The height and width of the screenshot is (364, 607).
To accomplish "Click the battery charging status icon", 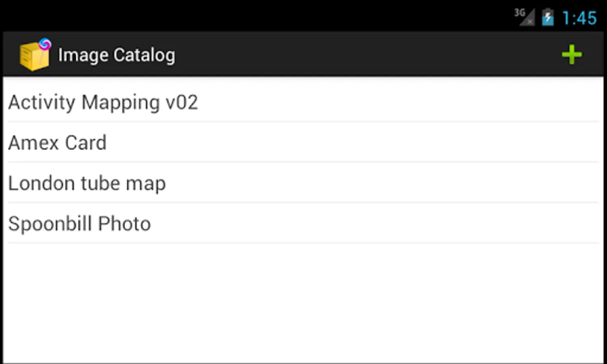I will (x=548, y=17).
